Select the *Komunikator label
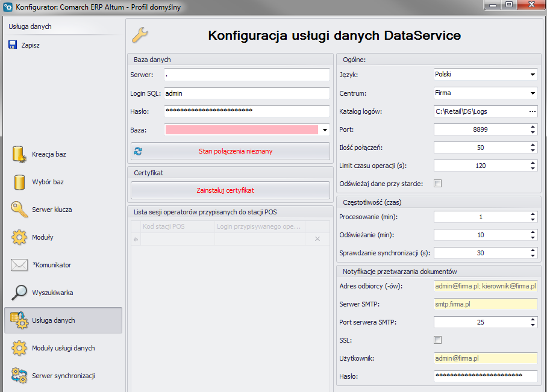Image resolution: width=547 pixels, height=392 pixels. (52, 265)
